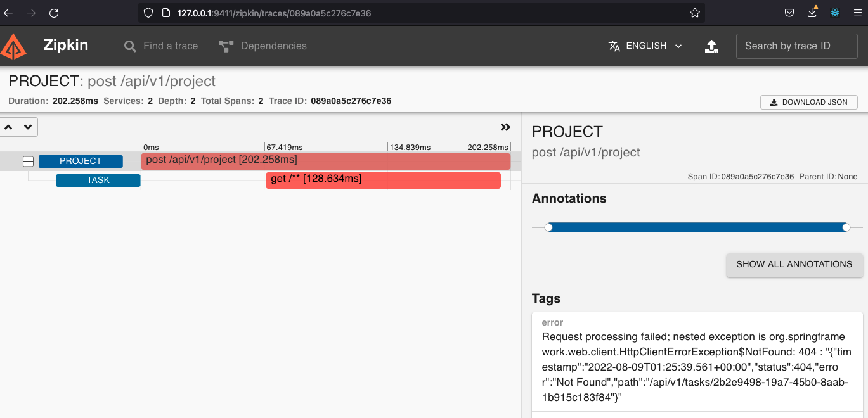
Task: Select the get /** span bar
Action: point(383,180)
